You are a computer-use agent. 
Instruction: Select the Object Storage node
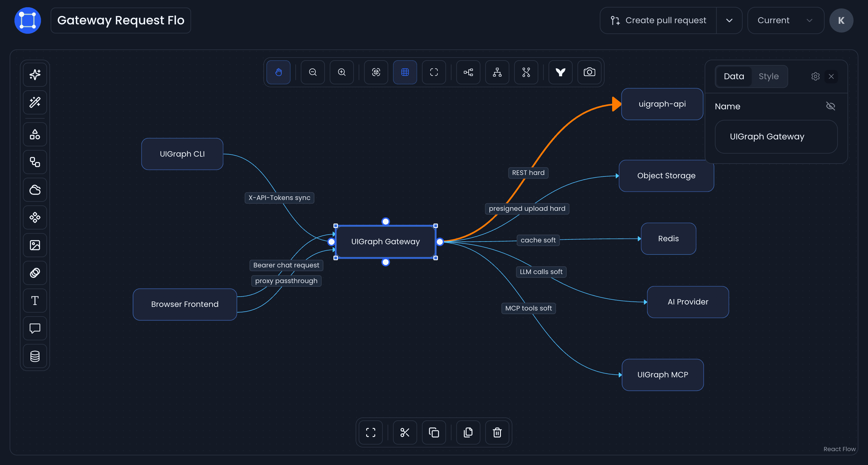pos(666,176)
